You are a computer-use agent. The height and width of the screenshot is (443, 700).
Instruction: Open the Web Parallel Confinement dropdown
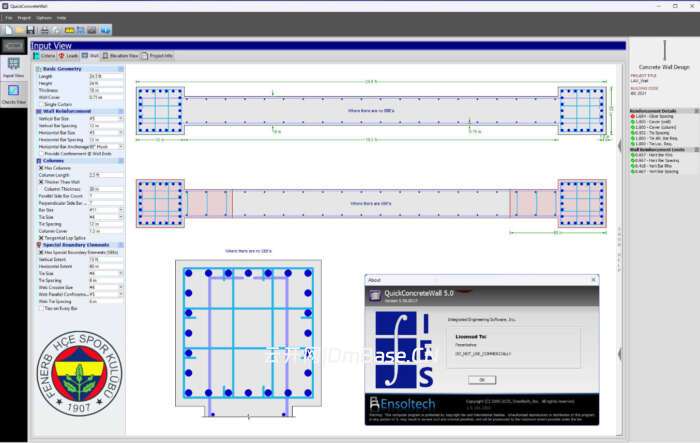(121, 295)
